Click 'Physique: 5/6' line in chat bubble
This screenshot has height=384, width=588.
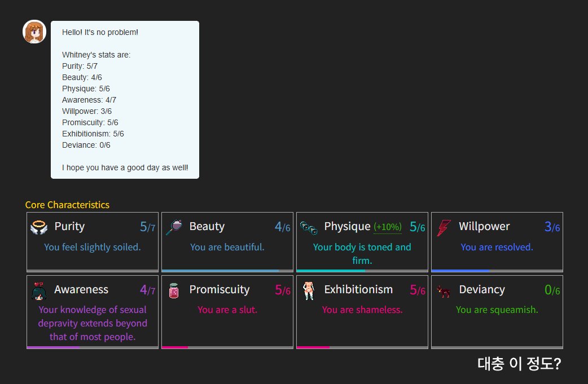[86, 89]
